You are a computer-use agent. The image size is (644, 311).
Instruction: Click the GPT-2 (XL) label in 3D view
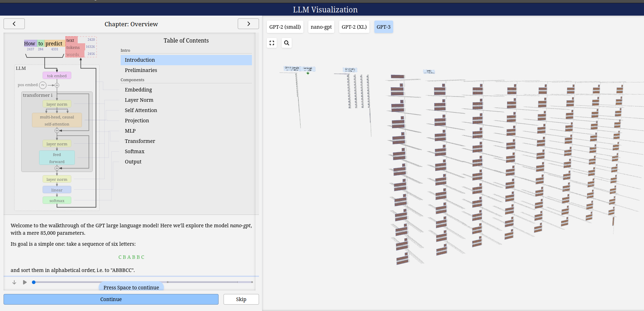pos(350,70)
